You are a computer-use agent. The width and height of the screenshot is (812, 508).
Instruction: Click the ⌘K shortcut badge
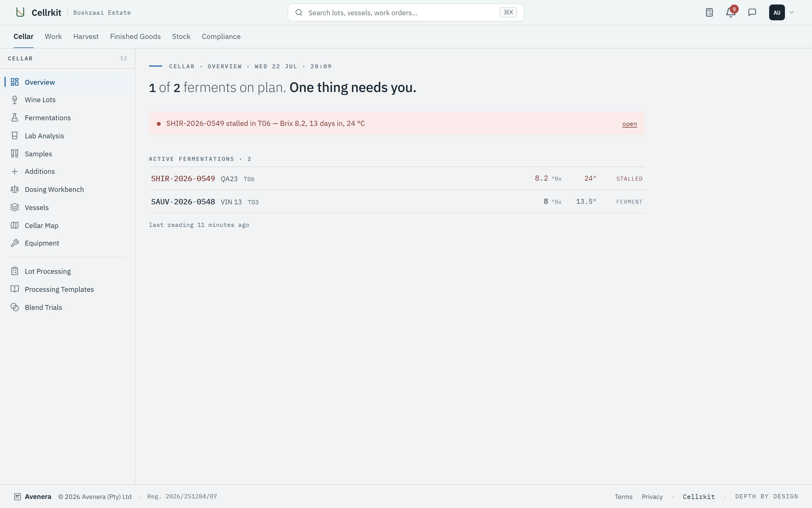pyautogui.click(x=508, y=12)
